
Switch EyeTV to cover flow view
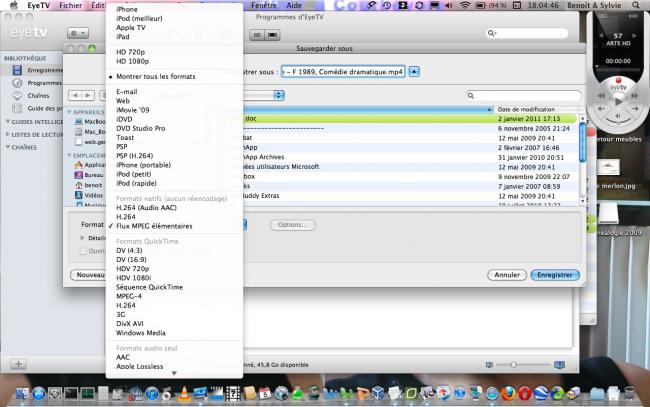(x=272, y=35)
